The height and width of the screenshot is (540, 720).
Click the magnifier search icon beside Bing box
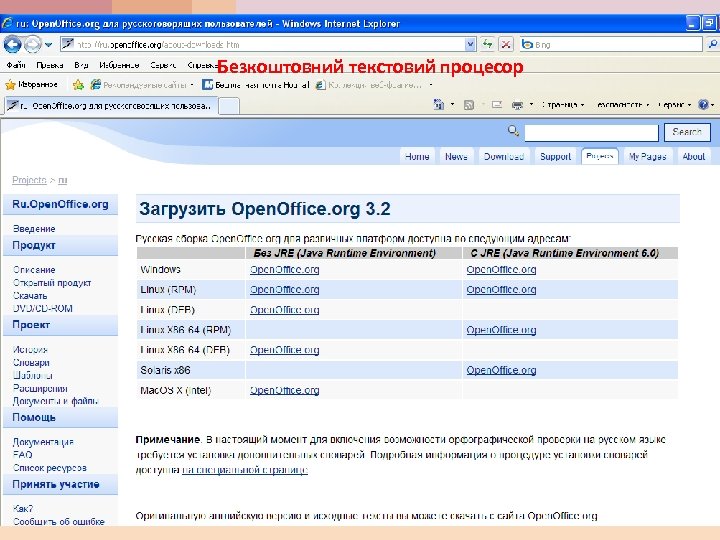713,45
